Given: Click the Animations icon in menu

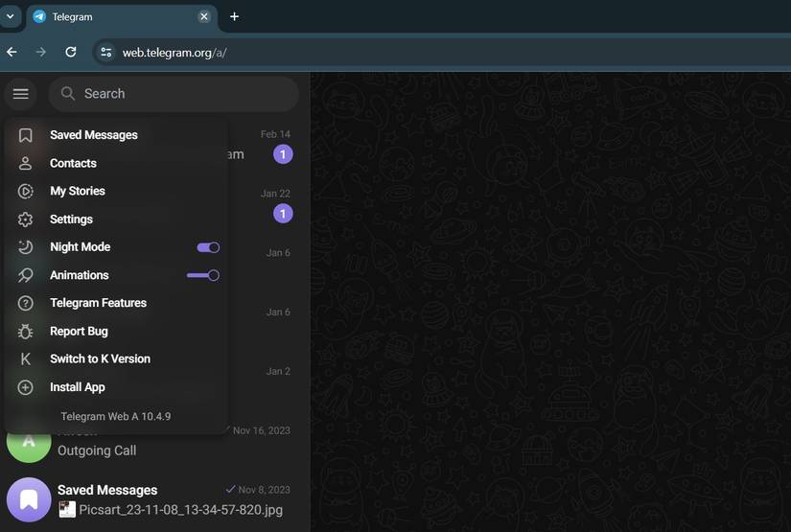Looking at the screenshot, I should [x=25, y=275].
